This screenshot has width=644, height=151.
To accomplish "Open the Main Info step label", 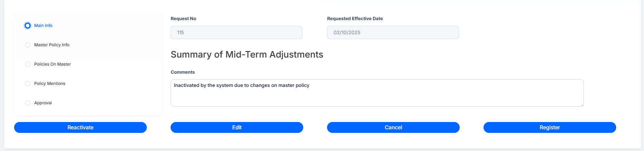I will pos(43,25).
